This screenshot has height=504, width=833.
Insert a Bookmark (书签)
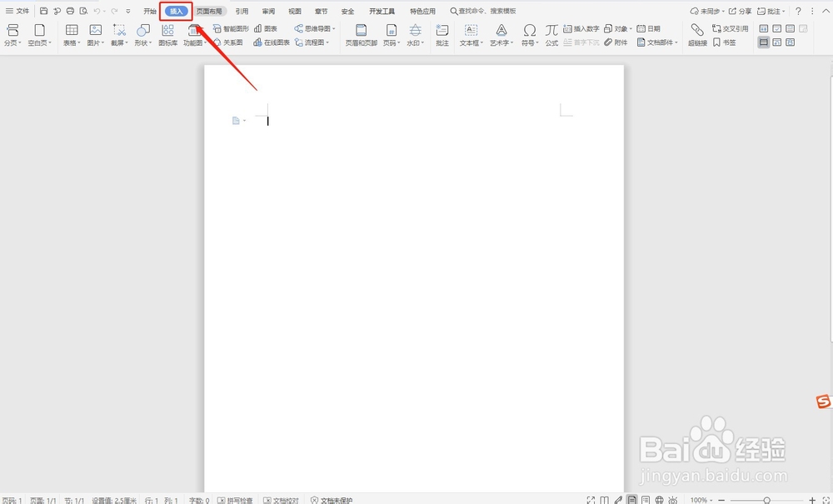coord(725,42)
